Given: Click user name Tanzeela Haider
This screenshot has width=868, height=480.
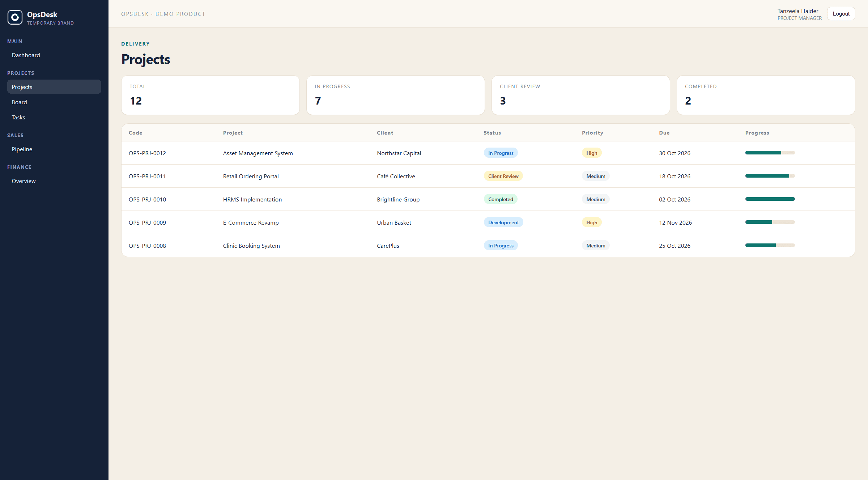Looking at the screenshot, I should click(798, 11).
